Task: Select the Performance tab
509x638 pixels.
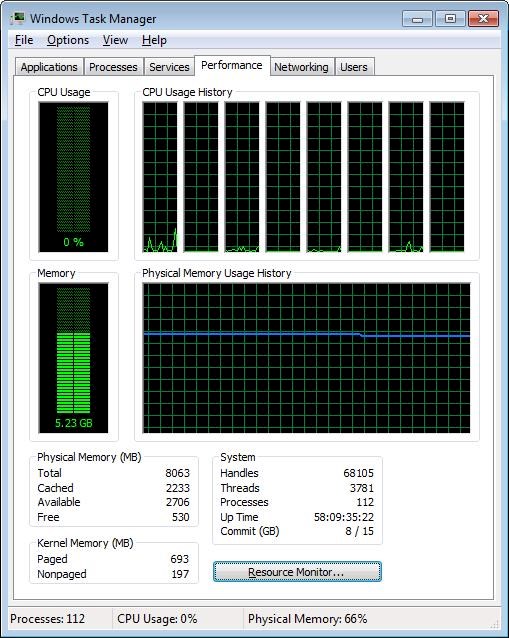Action: [232, 66]
